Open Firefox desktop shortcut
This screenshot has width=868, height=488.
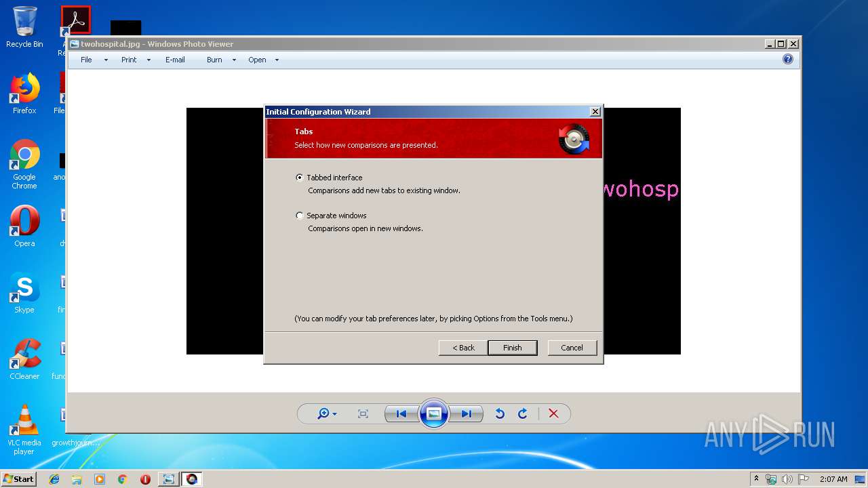[24, 94]
